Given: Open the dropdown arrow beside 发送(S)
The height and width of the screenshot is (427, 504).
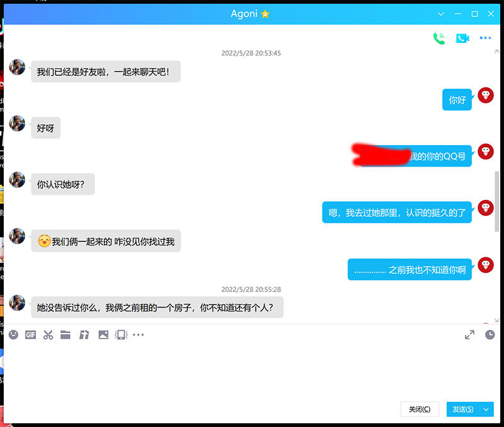Looking at the screenshot, I should point(486,409).
